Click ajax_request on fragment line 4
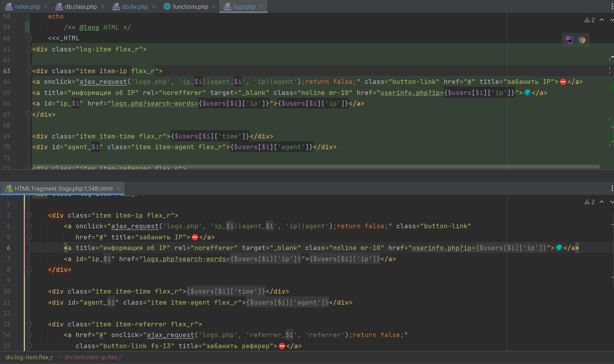The height and width of the screenshot is (364, 614). [135, 226]
